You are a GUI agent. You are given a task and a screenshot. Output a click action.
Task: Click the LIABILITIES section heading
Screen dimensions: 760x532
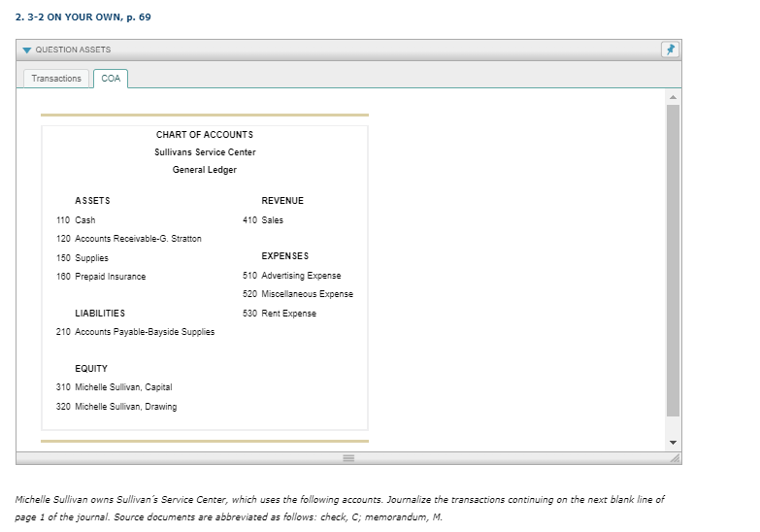pos(100,314)
